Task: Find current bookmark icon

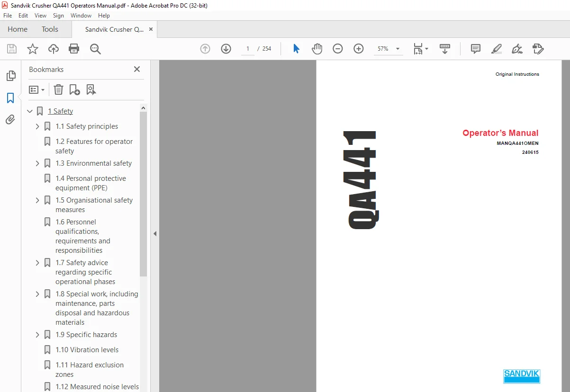Action: click(x=91, y=89)
